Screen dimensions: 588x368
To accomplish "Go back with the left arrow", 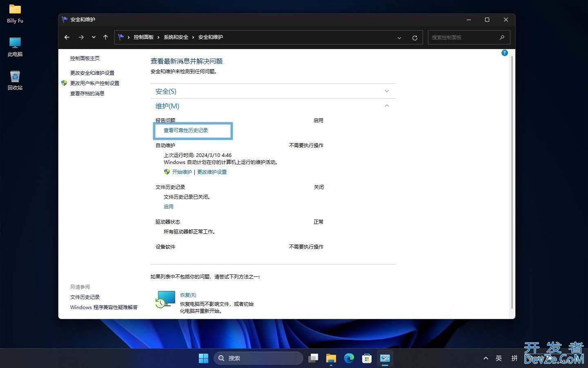I will (67, 37).
